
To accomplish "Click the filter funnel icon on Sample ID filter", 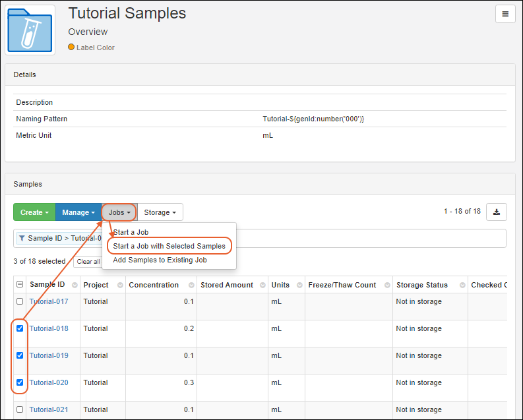I will [22, 238].
